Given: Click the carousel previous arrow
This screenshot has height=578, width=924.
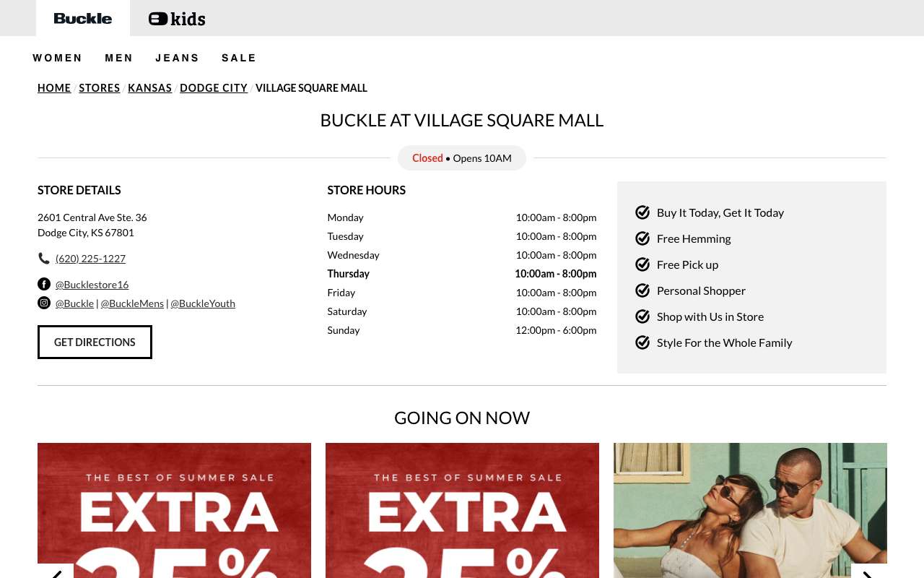Looking at the screenshot, I should [x=56, y=571].
